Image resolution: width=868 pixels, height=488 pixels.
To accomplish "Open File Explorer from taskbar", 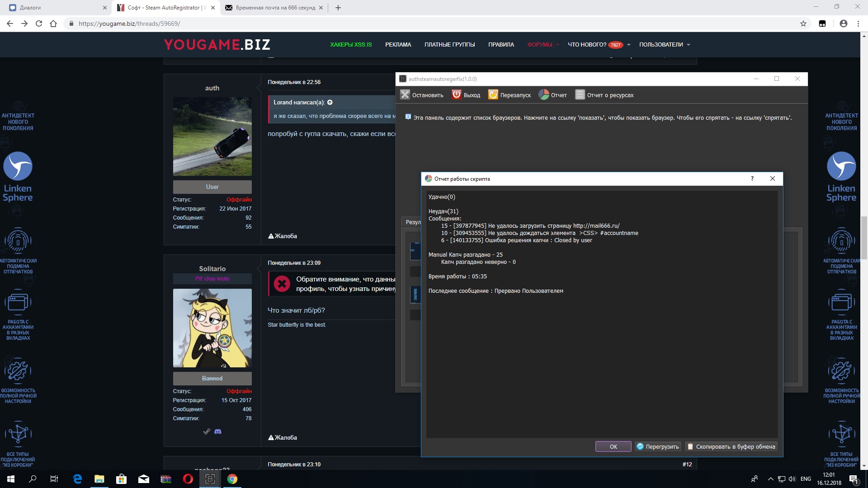I will coord(99,479).
